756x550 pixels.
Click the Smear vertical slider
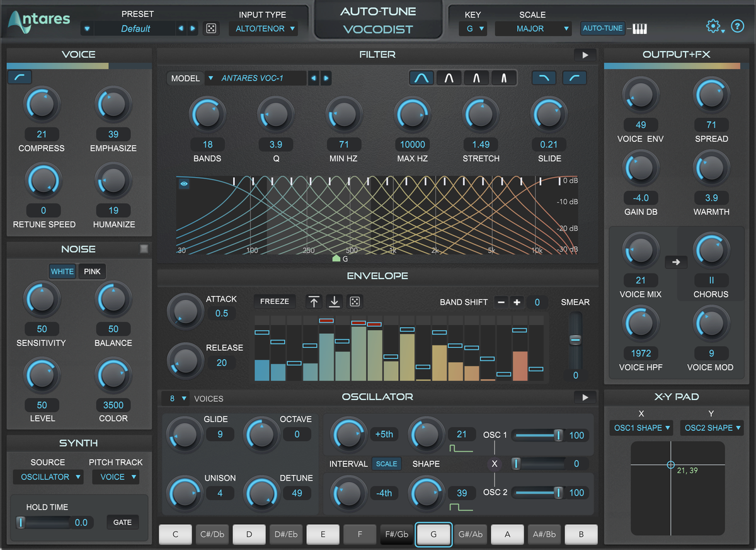[575, 340]
